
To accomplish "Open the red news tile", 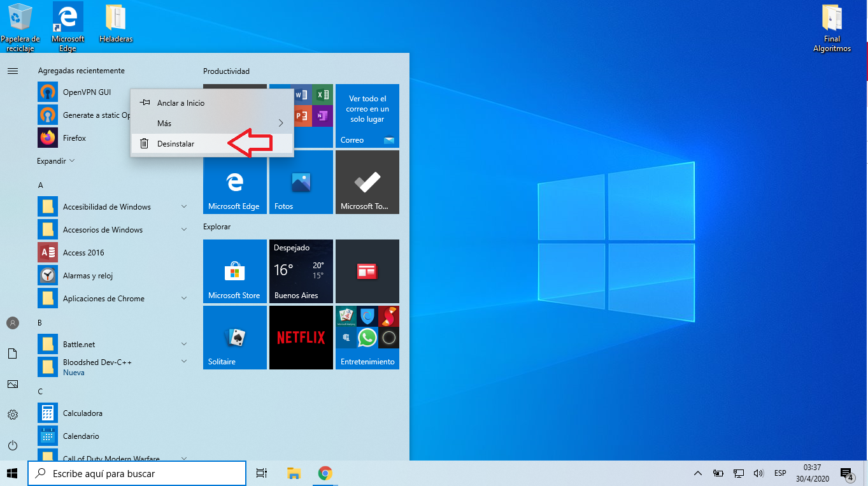I will [367, 271].
